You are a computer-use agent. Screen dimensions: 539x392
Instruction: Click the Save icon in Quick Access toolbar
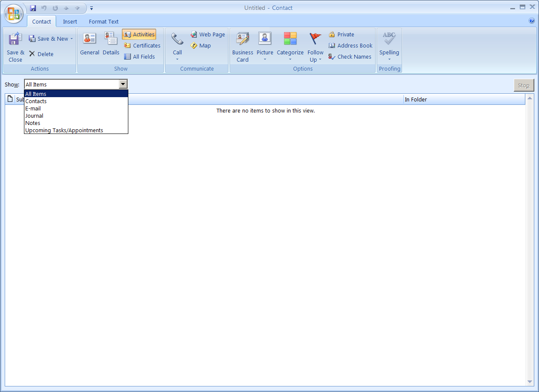coord(33,8)
